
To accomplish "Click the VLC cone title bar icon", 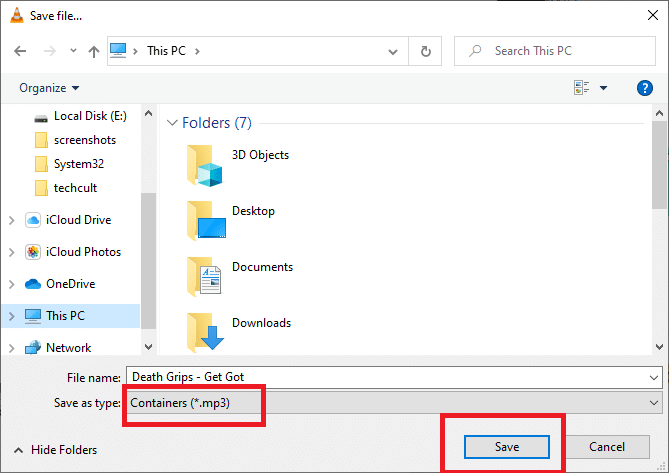I will pyautogui.click(x=17, y=15).
